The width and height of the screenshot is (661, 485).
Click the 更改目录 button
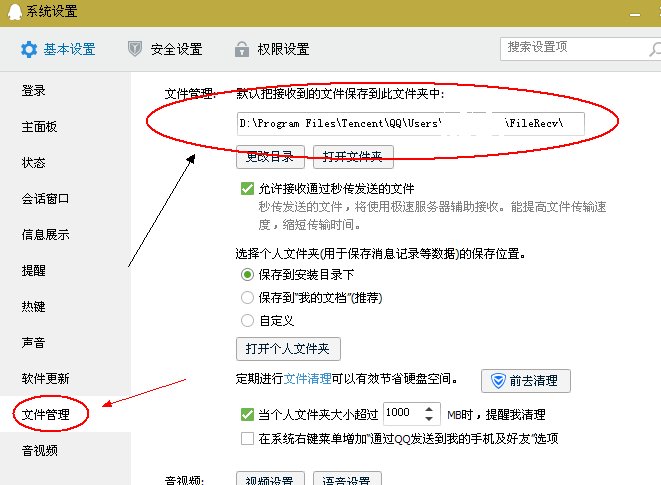point(270,157)
